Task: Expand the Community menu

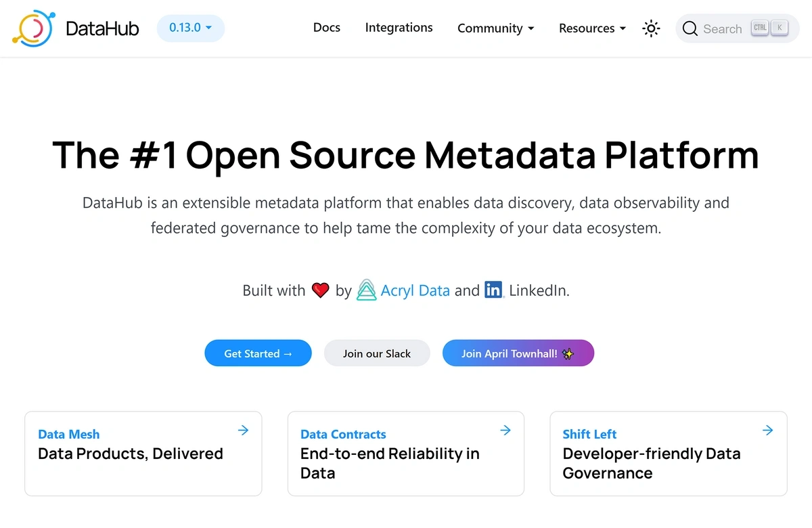Action: coord(496,28)
